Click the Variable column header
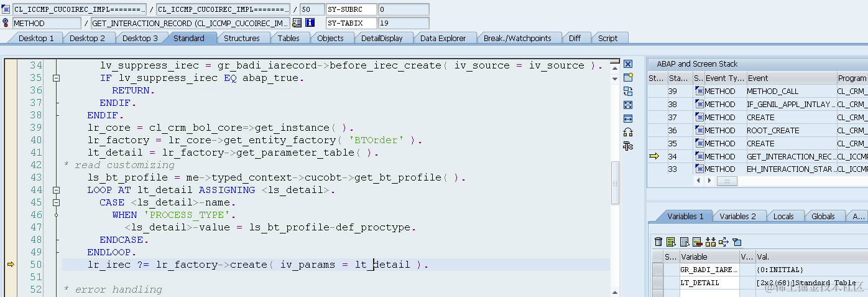 (709, 257)
